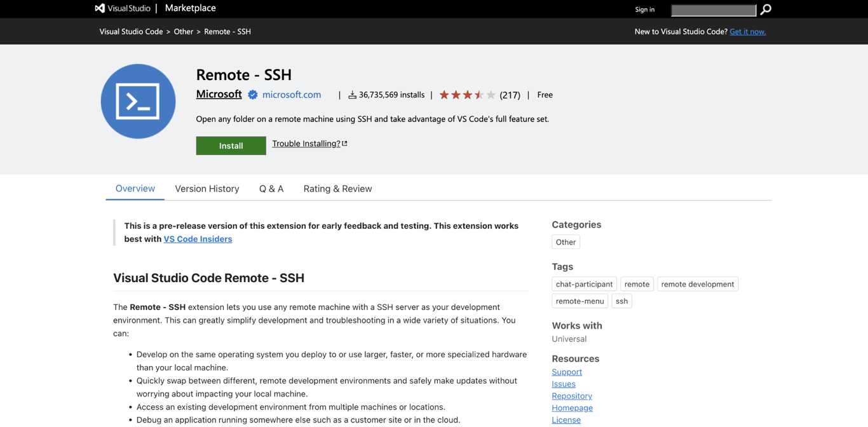Image resolution: width=868 pixels, height=427 pixels.
Task: Switch to Rating & Review tab
Action: pos(337,189)
